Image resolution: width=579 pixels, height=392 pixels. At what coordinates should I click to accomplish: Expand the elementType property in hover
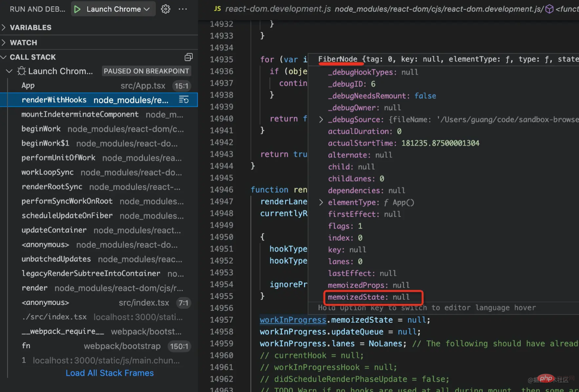click(321, 203)
